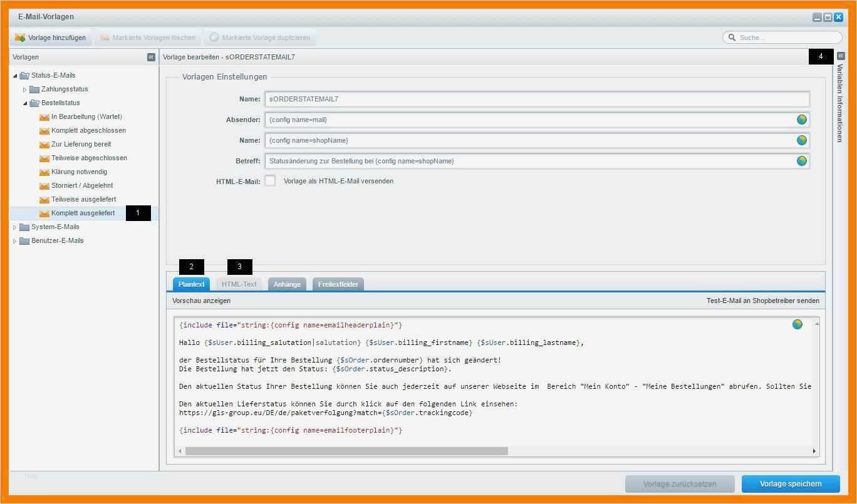Collapse the Vorlagen side panel
This screenshot has height=504, width=857.
point(151,57)
